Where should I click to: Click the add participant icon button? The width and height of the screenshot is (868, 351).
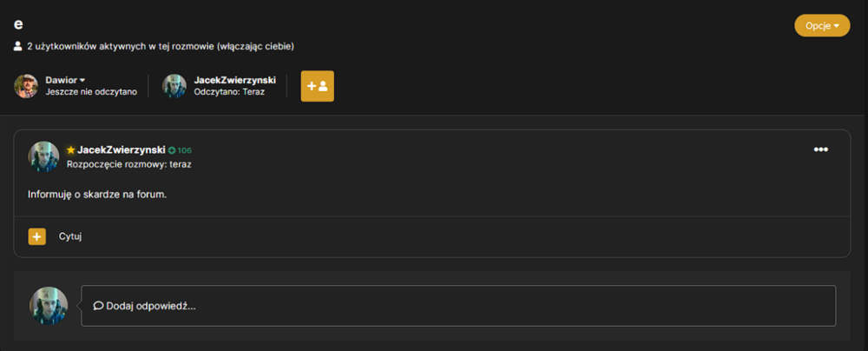point(317,86)
